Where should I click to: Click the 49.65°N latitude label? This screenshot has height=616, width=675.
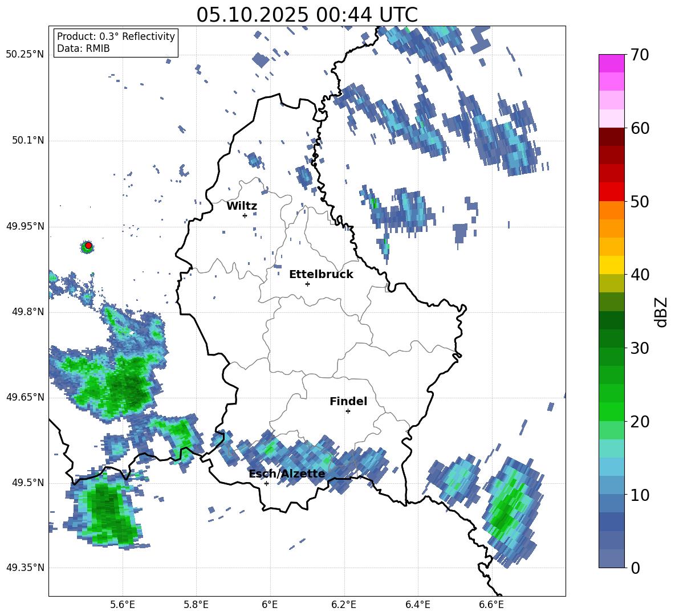coord(25,397)
